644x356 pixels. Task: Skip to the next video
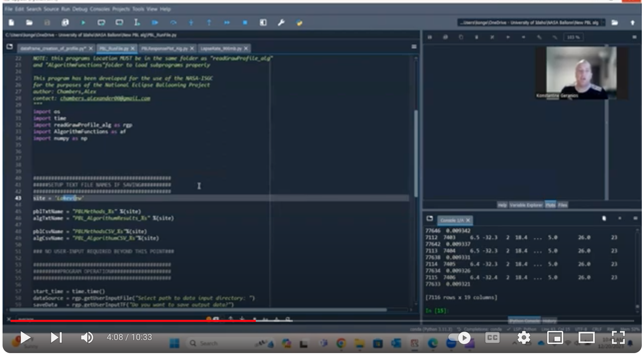(56, 337)
